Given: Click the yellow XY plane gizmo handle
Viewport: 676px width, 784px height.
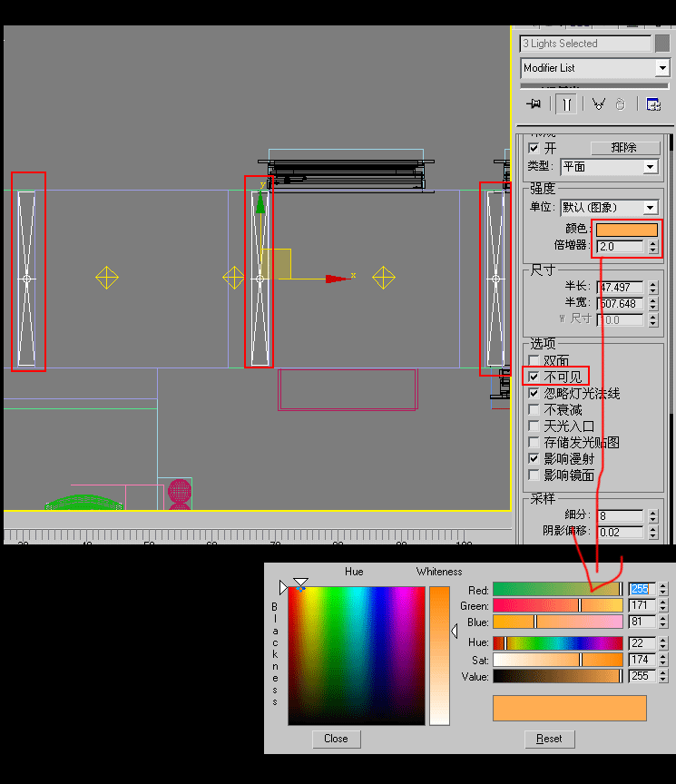Looking at the screenshot, I should (x=276, y=263).
